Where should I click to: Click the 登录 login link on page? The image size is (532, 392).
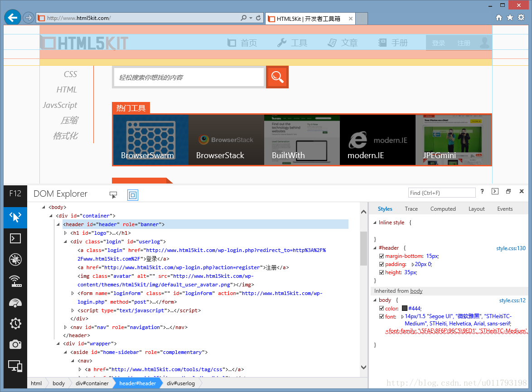point(438,43)
